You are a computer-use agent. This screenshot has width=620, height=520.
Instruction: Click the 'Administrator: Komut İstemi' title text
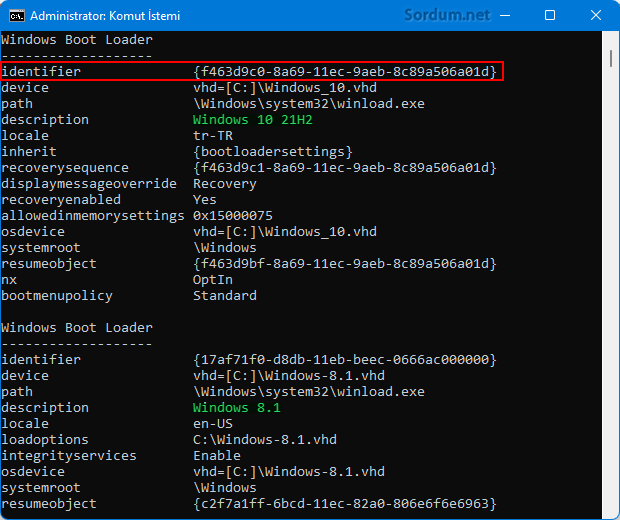point(105,16)
